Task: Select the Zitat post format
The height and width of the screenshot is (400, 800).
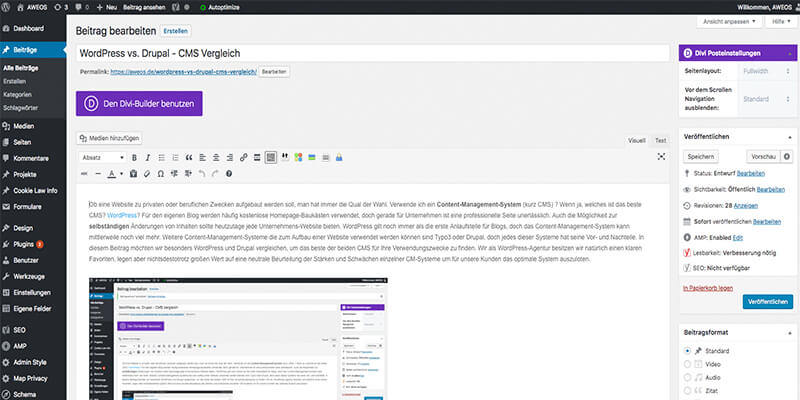Action: click(x=687, y=391)
